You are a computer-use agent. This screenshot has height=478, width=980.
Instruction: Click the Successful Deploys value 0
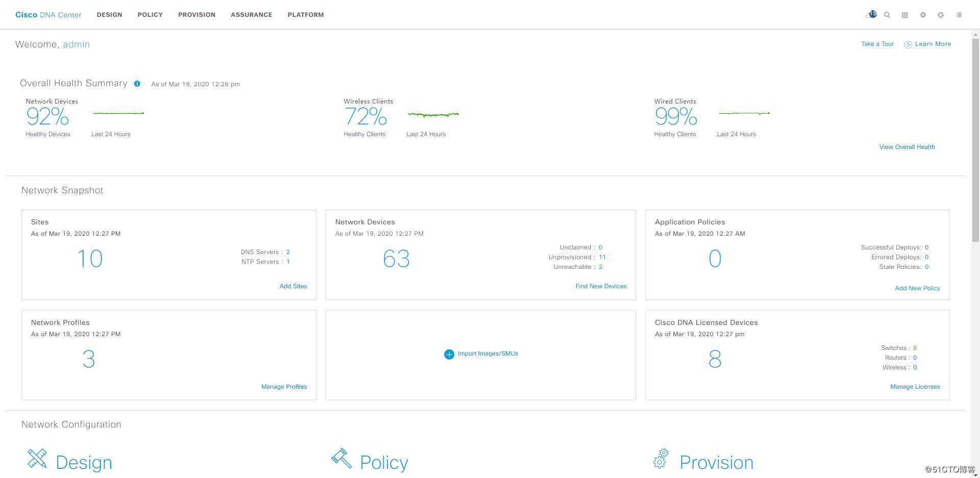pos(926,247)
